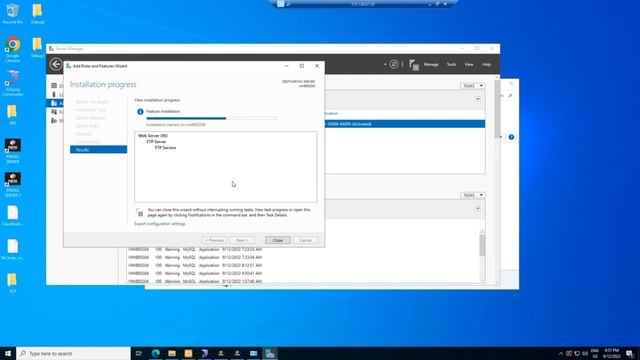This screenshot has width=640, height=360.
Task: Open the SQLyog Community desktop shortcut
Action: point(13,83)
